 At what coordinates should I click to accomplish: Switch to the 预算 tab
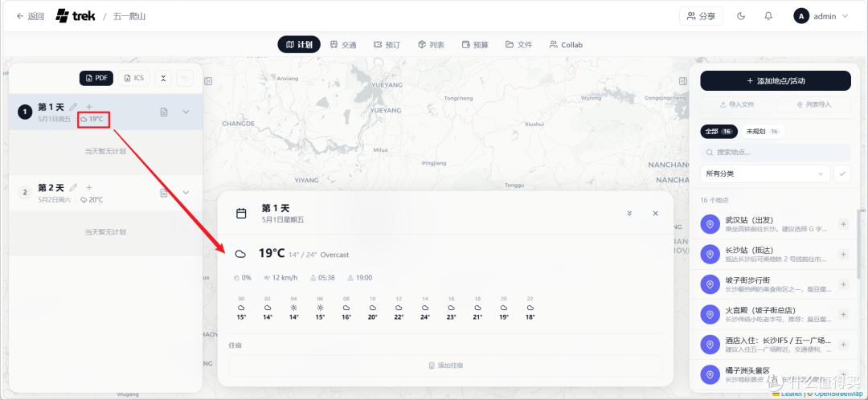[475, 45]
